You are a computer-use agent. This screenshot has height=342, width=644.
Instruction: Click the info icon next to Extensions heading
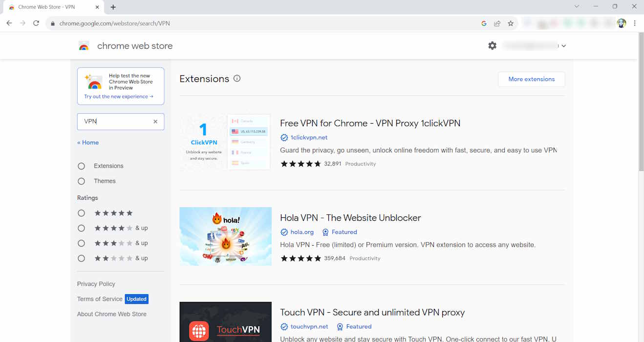coord(237,79)
